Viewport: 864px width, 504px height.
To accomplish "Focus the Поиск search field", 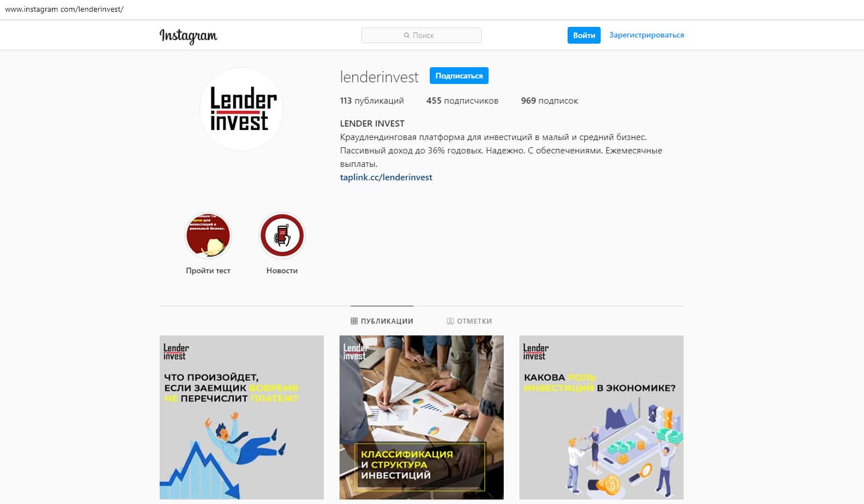I will point(421,35).
